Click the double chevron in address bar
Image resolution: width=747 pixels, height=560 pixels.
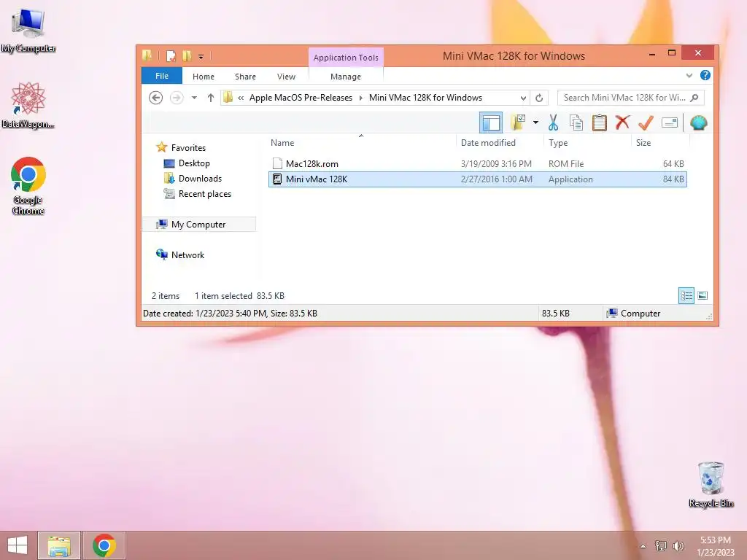coord(241,98)
